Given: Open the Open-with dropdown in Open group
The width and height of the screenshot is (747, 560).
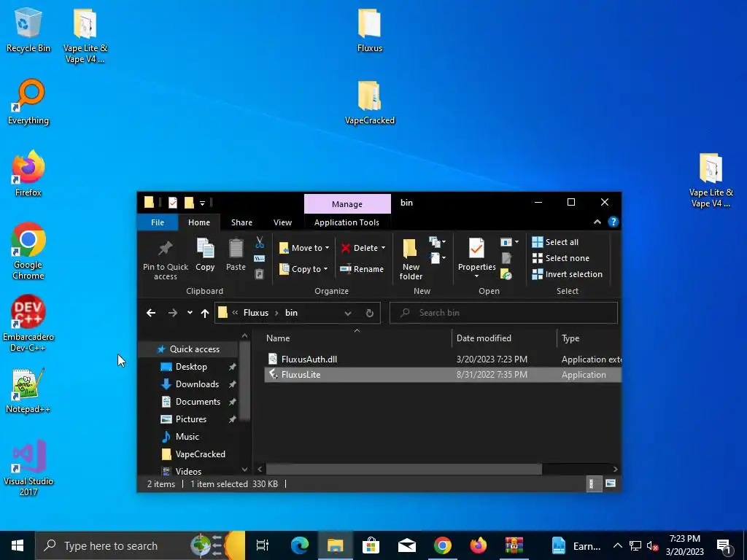Looking at the screenshot, I should [509, 242].
